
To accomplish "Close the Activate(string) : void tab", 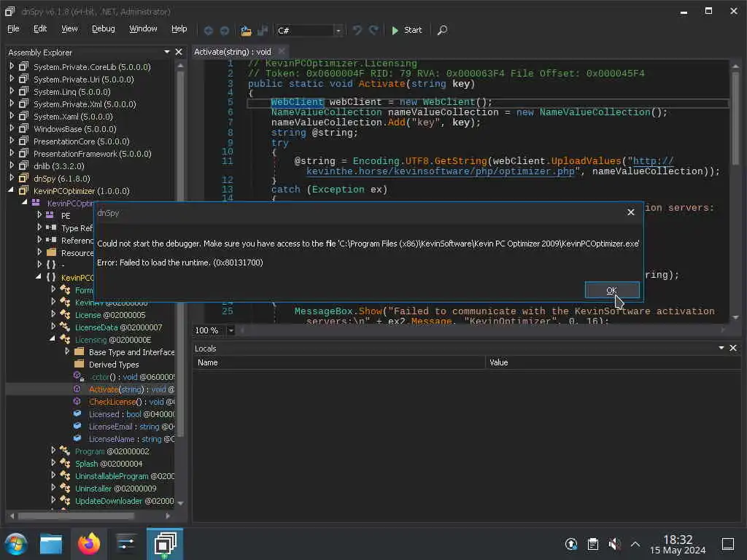I will (x=282, y=52).
